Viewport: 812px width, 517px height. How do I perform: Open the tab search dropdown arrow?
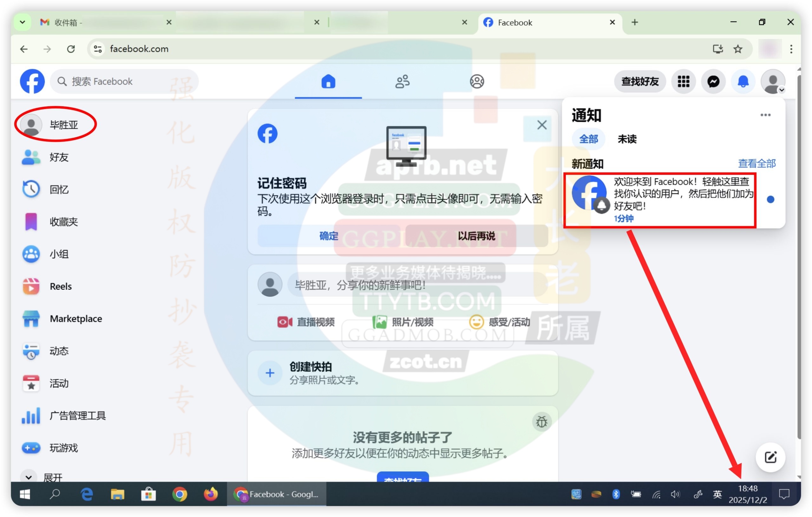[22, 22]
